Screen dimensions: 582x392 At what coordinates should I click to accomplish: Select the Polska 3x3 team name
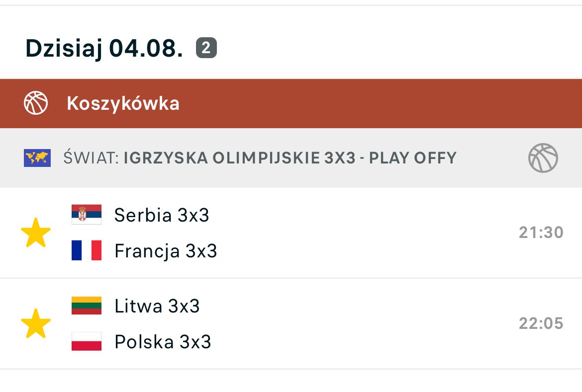tap(163, 342)
